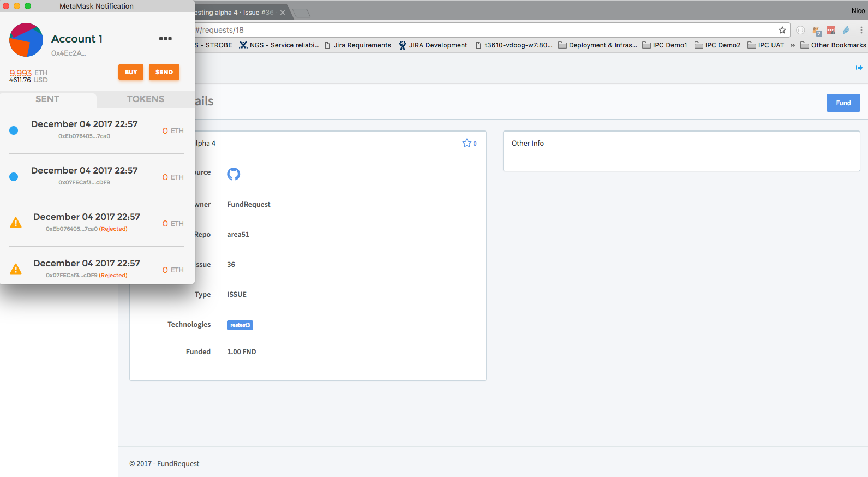This screenshot has height=477, width=868.
Task: Click blue pending dot of 0x07FECaf3 transaction
Action: [14, 177]
